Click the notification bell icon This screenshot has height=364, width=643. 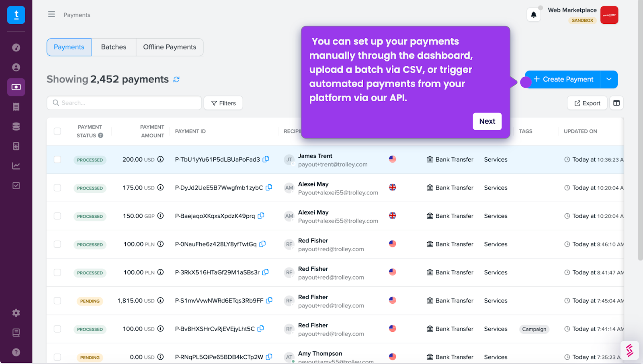[533, 15]
